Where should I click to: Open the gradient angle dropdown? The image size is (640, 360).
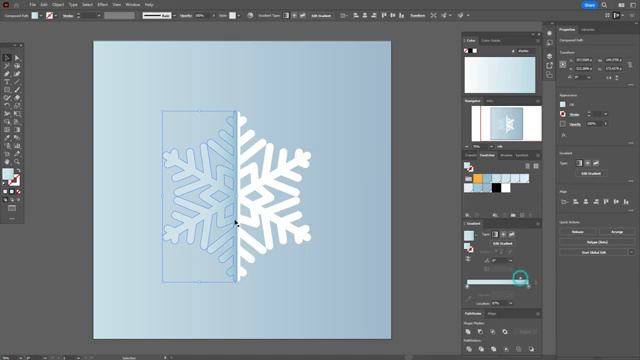tap(511, 260)
